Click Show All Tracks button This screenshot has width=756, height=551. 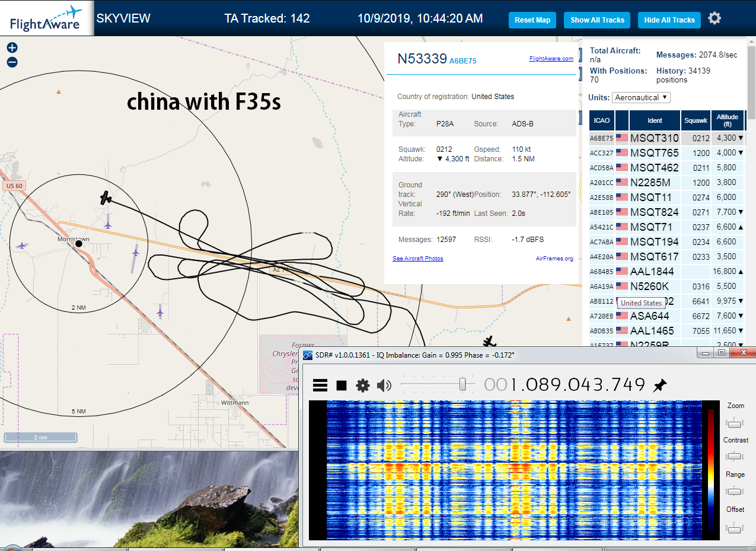point(597,20)
